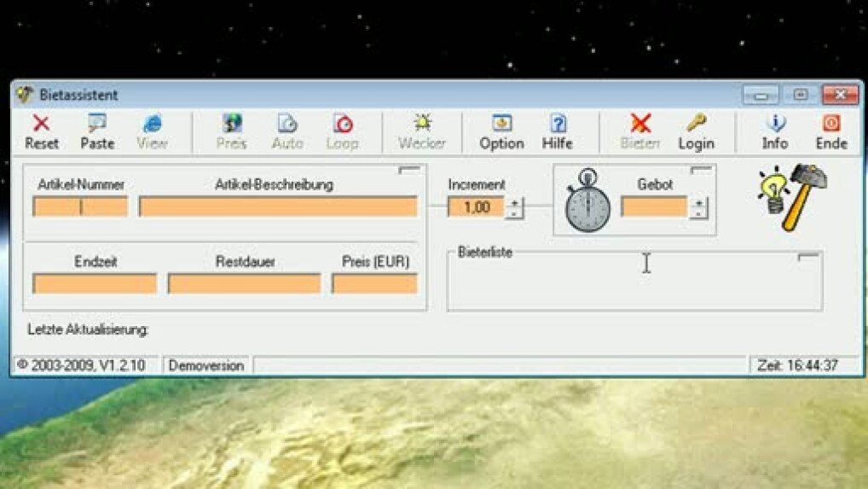The height and width of the screenshot is (489, 868).
Task: Decrease the Increment value with down arrow
Action: [514, 212]
